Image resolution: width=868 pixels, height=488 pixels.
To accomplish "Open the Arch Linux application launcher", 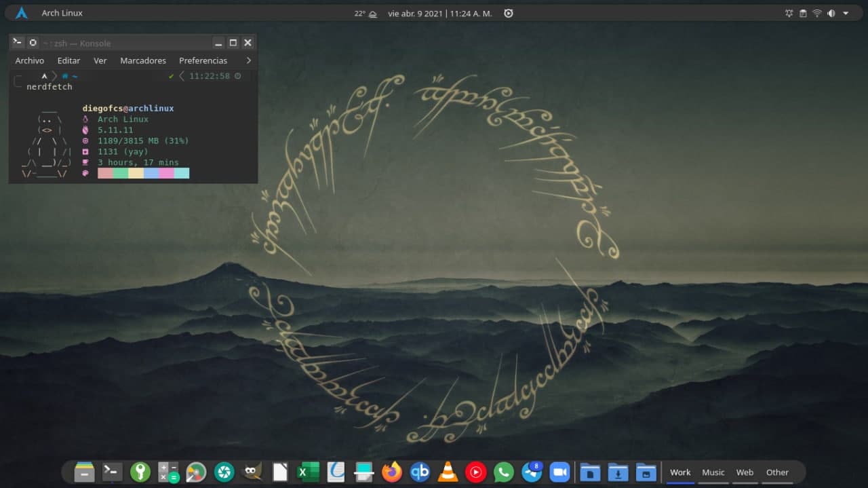I will point(21,14).
